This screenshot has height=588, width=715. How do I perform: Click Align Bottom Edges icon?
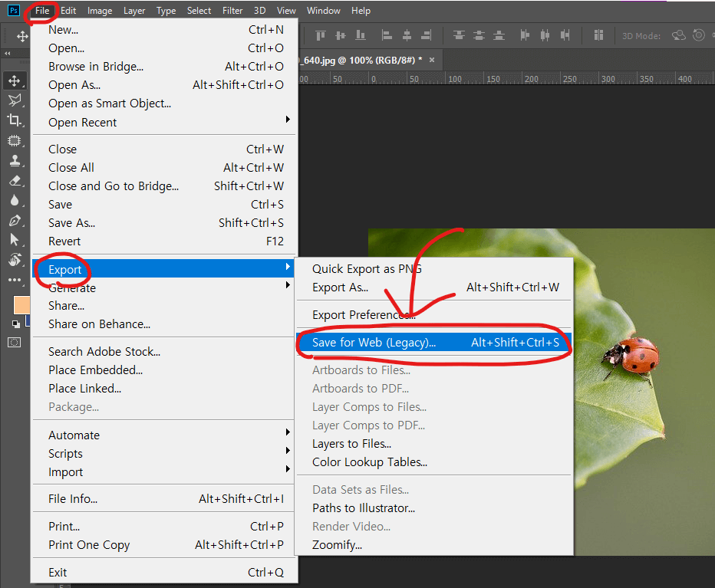click(x=361, y=35)
